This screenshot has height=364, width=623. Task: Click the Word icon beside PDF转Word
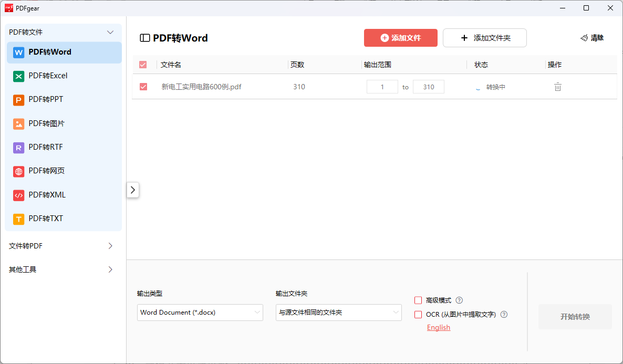(19, 53)
